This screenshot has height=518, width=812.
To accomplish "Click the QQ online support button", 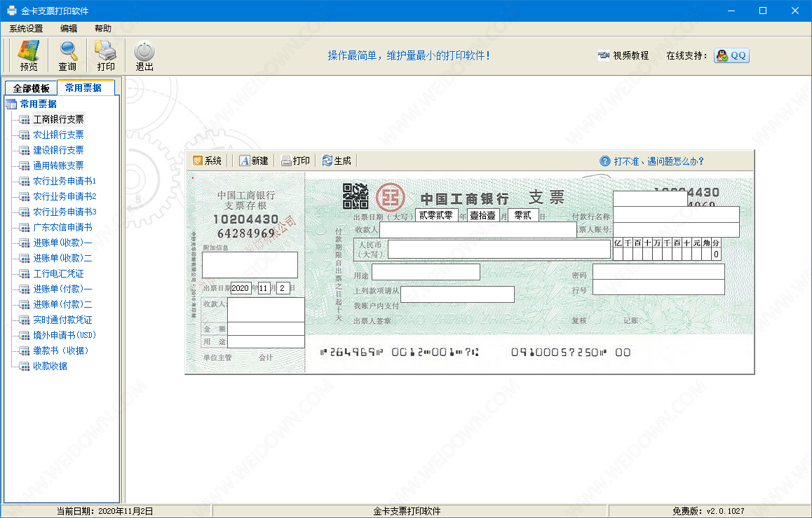I will (x=731, y=55).
